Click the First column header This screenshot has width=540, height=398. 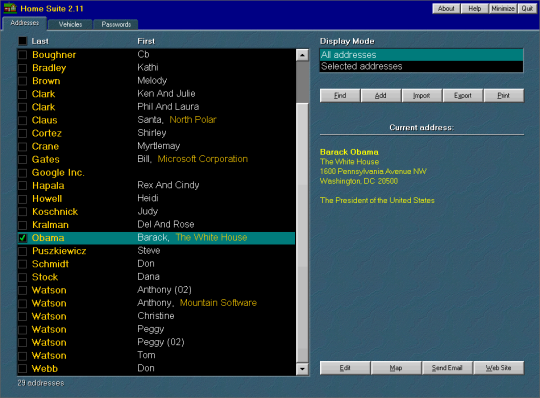(x=146, y=41)
